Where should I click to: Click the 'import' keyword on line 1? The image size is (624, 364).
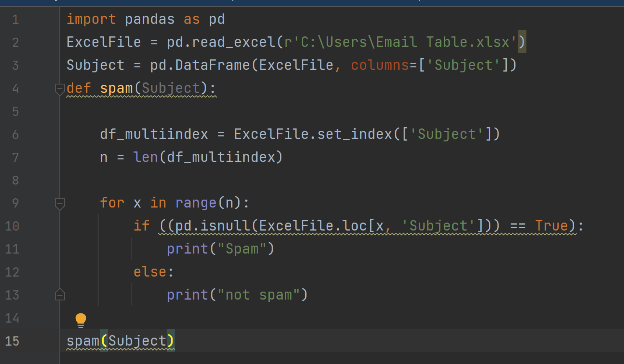click(91, 19)
